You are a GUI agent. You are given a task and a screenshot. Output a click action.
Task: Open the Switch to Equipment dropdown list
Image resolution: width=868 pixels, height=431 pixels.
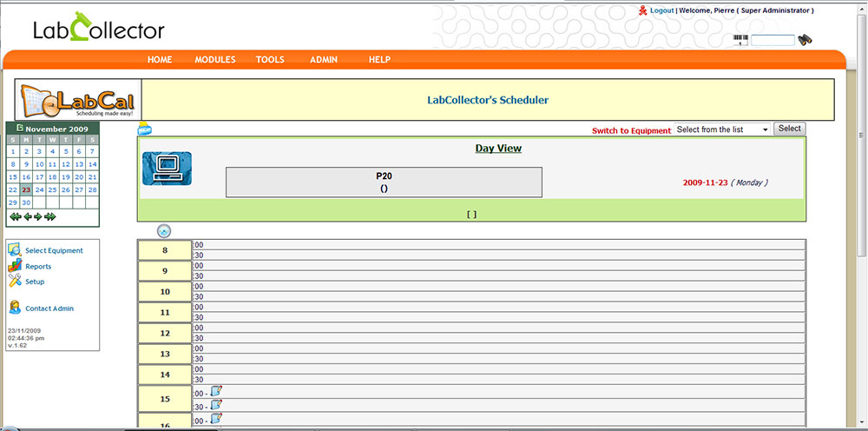722,129
